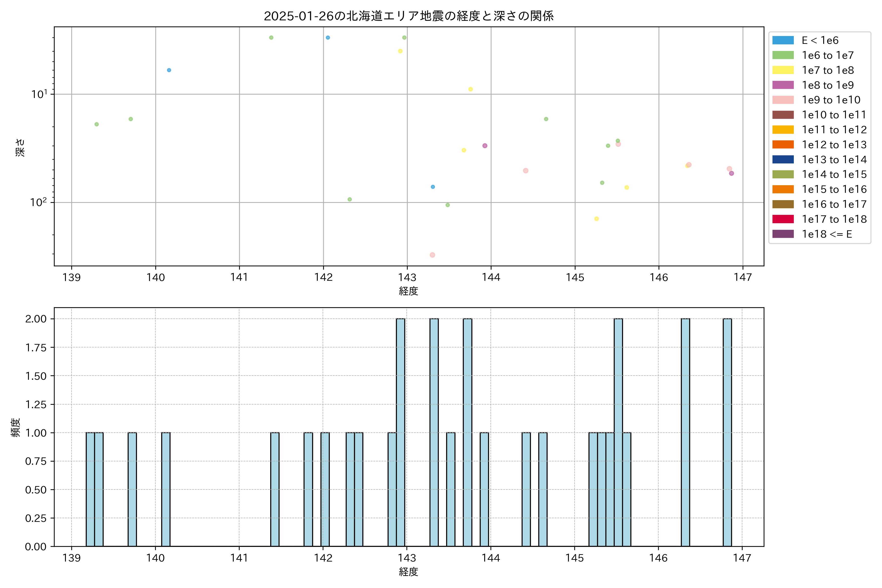Click the deepest pink scatter point near 143.3
Image resolution: width=882 pixels, height=588 pixels.
click(432, 255)
